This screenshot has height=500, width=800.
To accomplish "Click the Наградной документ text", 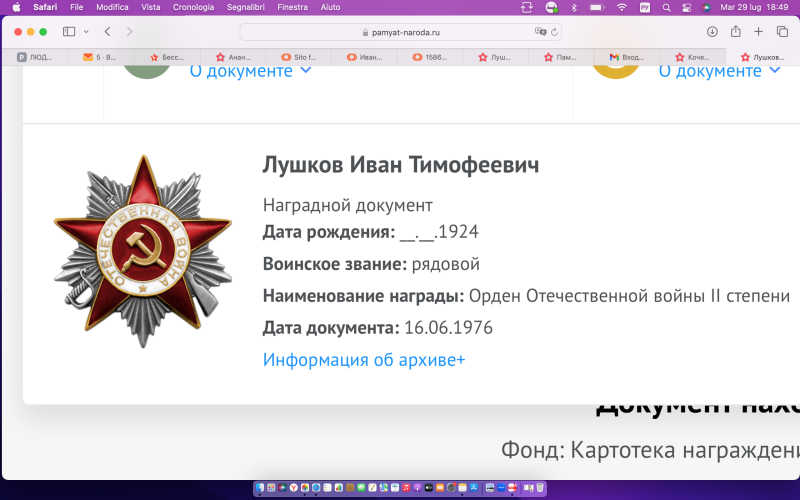I will (x=347, y=205).
